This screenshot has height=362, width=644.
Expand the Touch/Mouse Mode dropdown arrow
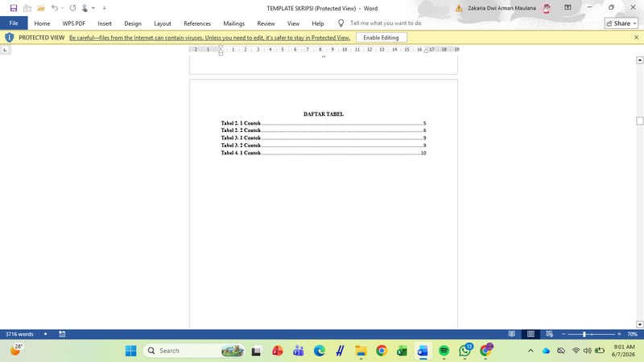93,8
